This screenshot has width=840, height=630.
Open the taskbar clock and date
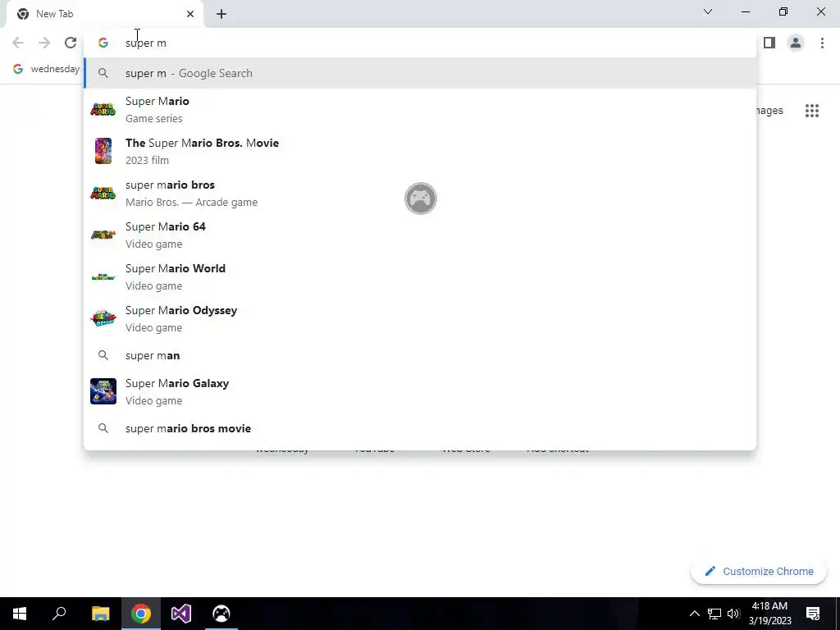coord(769,614)
